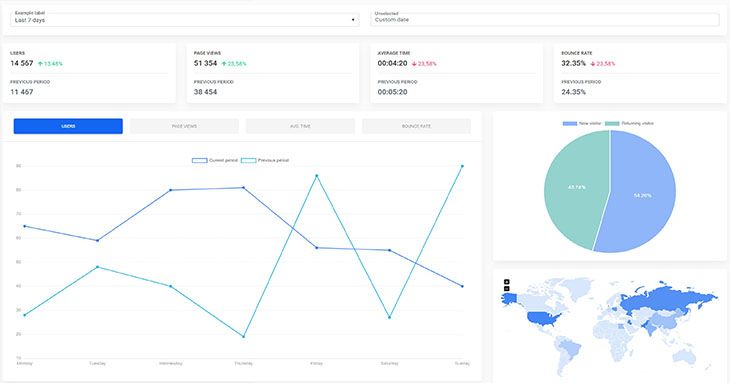730x383 pixels.
Task: Click the Tuesday axis label
Action: [97, 363]
